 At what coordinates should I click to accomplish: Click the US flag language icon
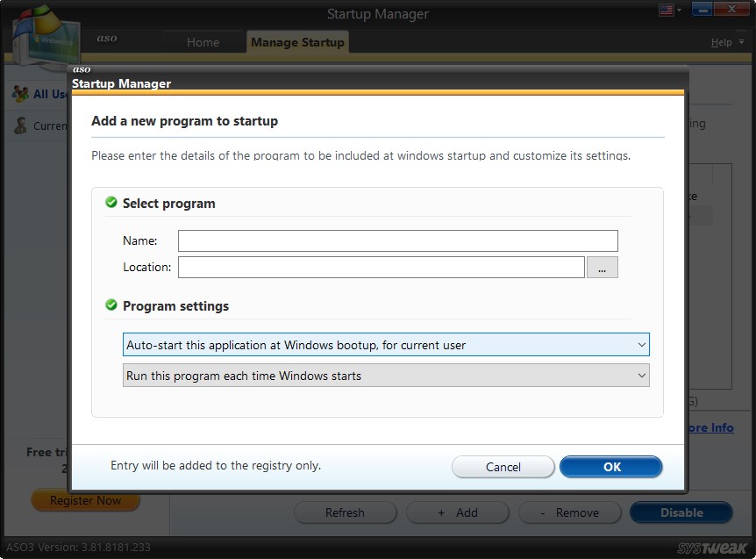[x=665, y=8]
